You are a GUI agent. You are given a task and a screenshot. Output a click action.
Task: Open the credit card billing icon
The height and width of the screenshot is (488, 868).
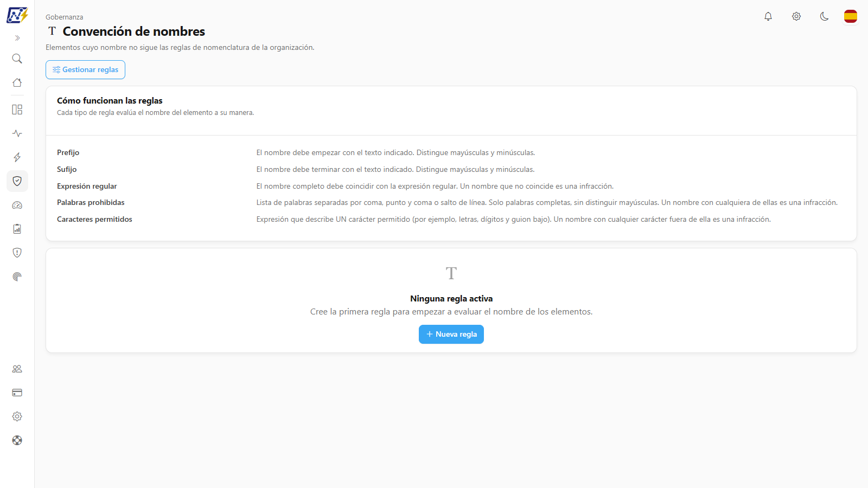coord(17,393)
